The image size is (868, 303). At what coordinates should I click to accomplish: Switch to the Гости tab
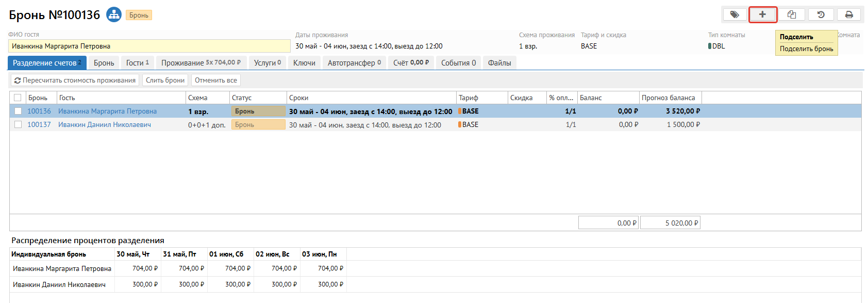click(138, 62)
